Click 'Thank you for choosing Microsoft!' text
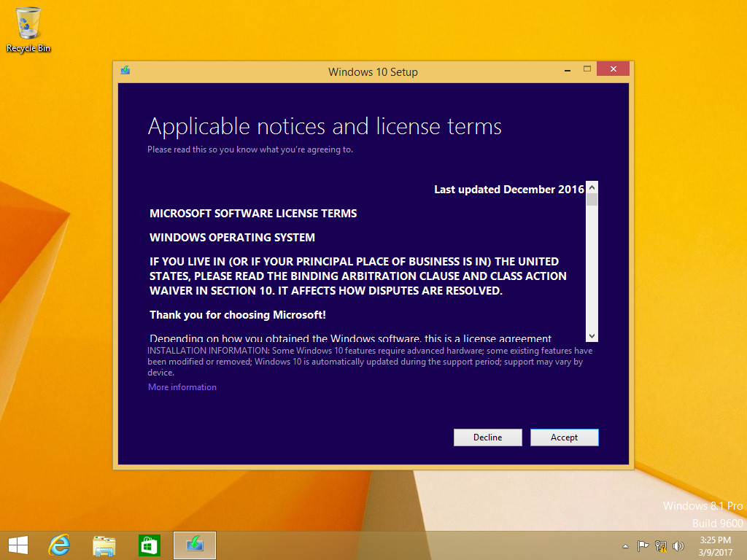The image size is (747, 560). pos(238,315)
